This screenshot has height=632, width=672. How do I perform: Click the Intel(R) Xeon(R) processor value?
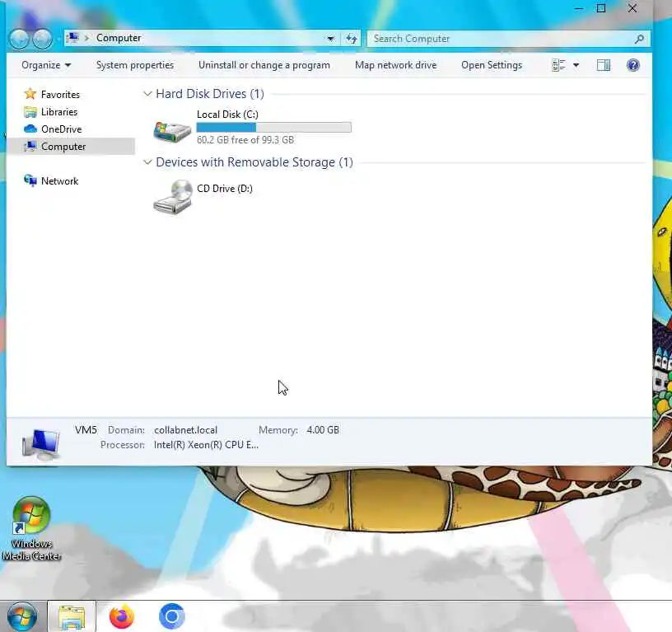[x=206, y=445]
